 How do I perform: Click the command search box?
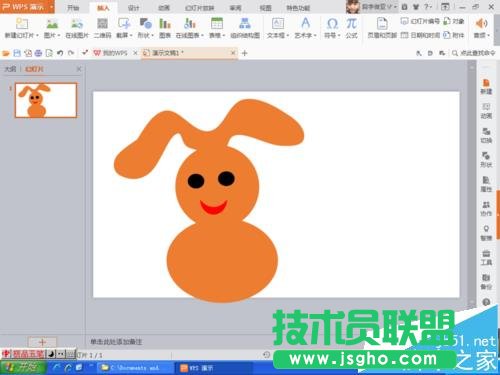coord(474,53)
